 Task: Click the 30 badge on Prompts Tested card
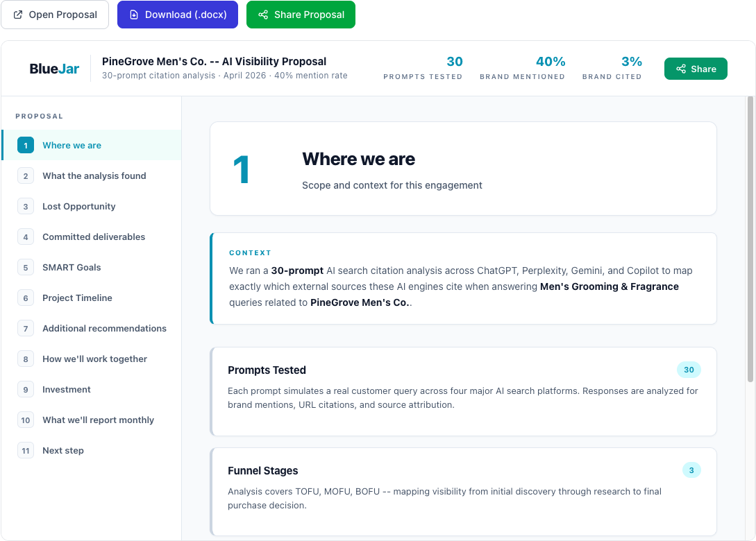tap(689, 370)
